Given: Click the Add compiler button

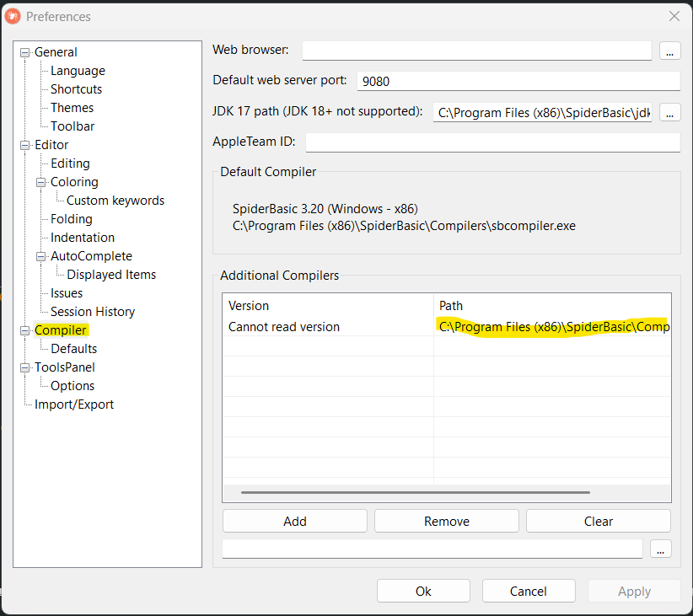Looking at the screenshot, I should [x=294, y=521].
